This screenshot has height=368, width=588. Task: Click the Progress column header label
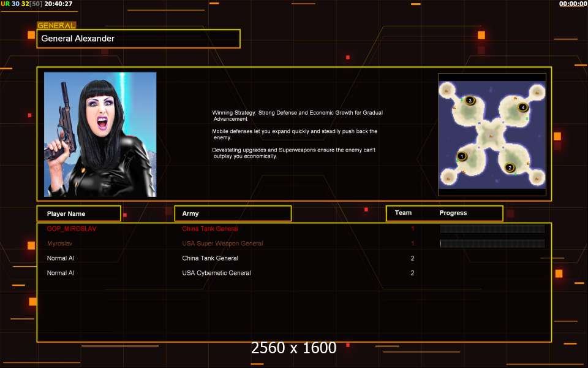[453, 213]
